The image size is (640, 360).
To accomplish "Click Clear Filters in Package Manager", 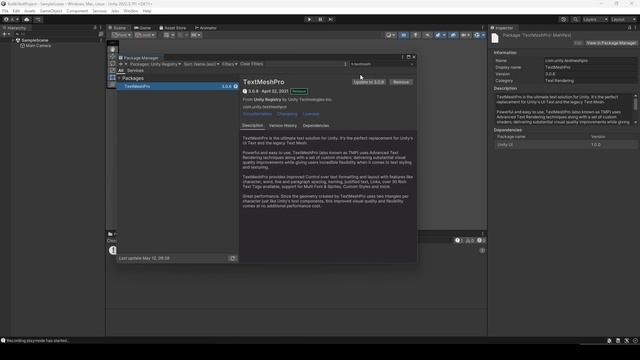I will pos(251,64).
